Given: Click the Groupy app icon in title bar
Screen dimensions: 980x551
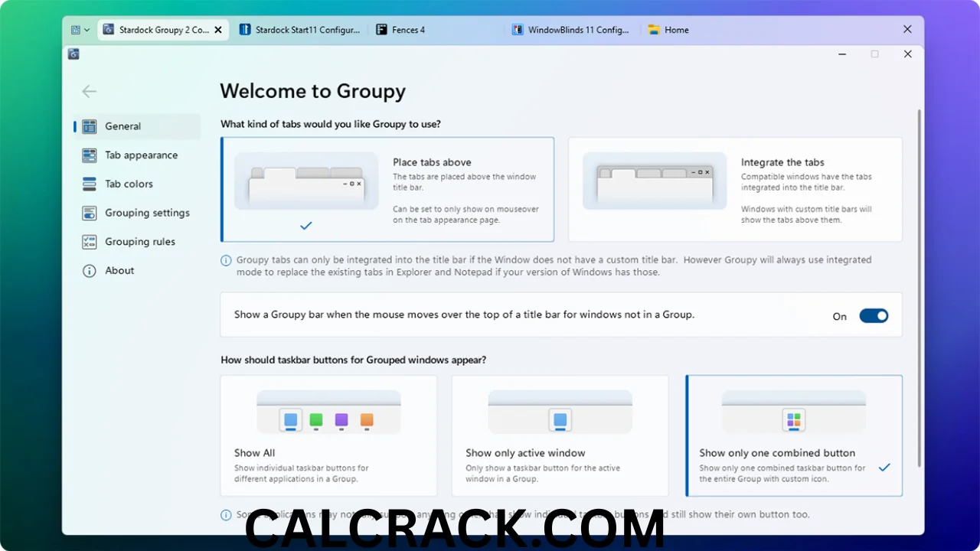Looking at the screenshot, I should (x=73, y=54).
